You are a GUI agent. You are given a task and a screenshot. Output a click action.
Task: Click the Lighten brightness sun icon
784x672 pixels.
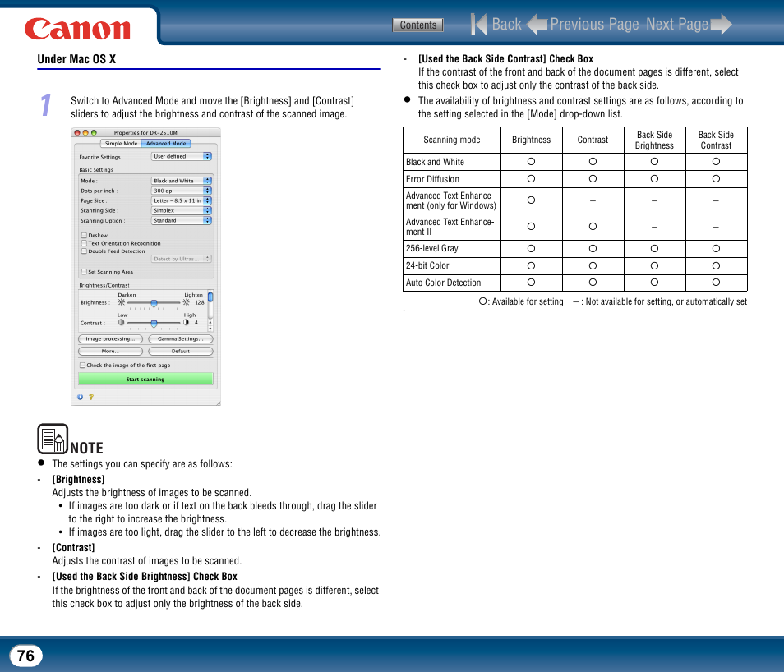click(x=186, y=302)
